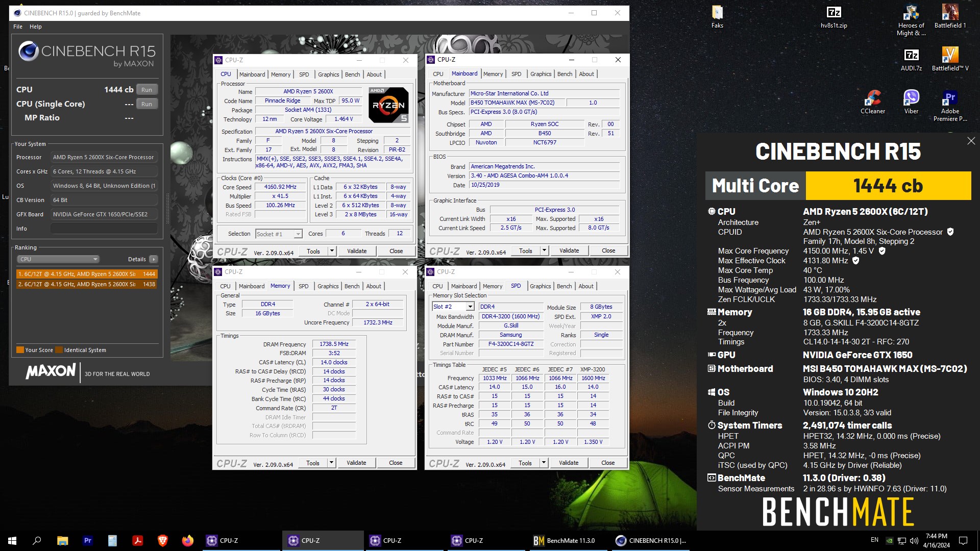This screenshot has height=551, width=980.
Task: Open the Faks folder on desktop
Action: (x=717, y=16)
